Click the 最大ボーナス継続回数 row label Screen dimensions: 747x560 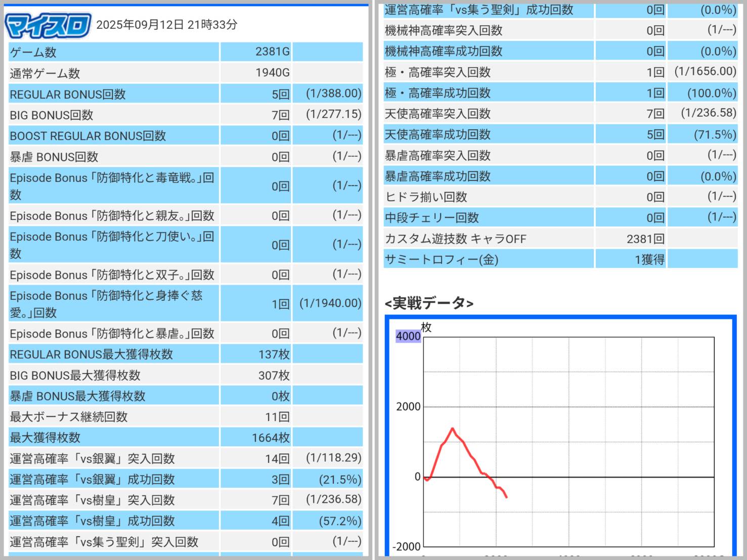point(69,417)
